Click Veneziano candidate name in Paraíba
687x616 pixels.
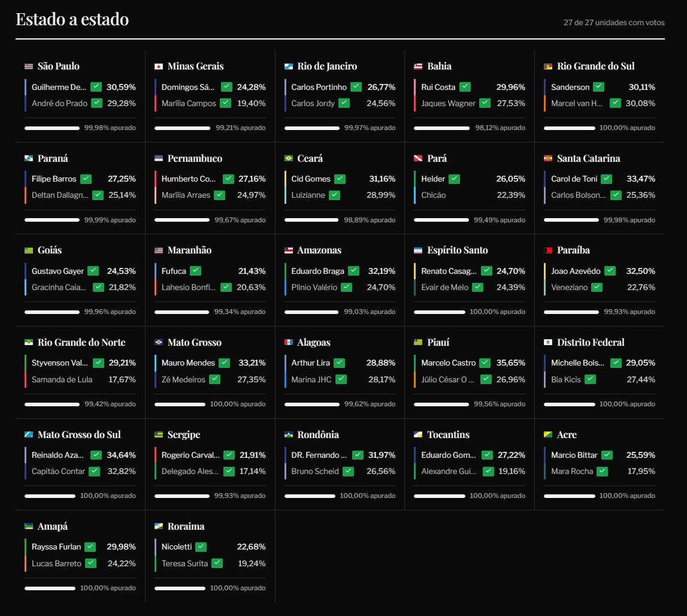(569, 287)
